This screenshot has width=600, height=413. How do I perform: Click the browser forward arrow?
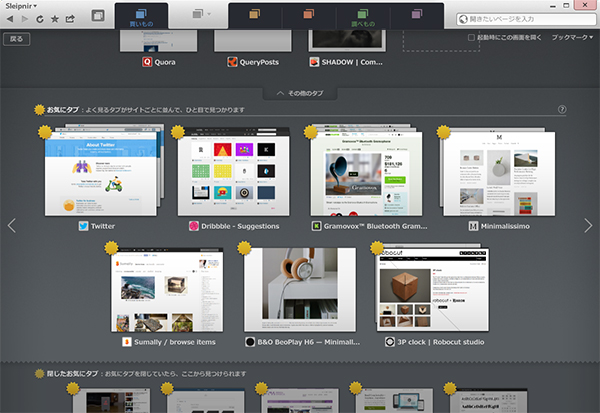tap(24, 18)
